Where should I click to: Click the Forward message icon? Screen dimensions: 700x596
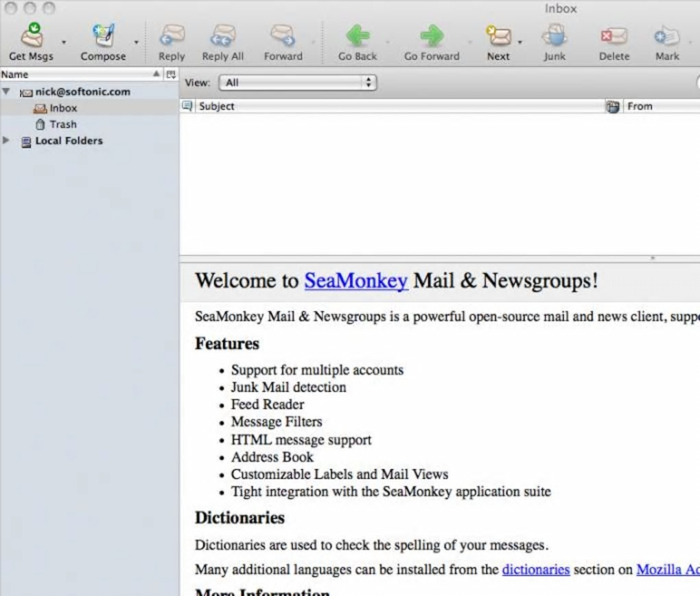click(283, 36)
